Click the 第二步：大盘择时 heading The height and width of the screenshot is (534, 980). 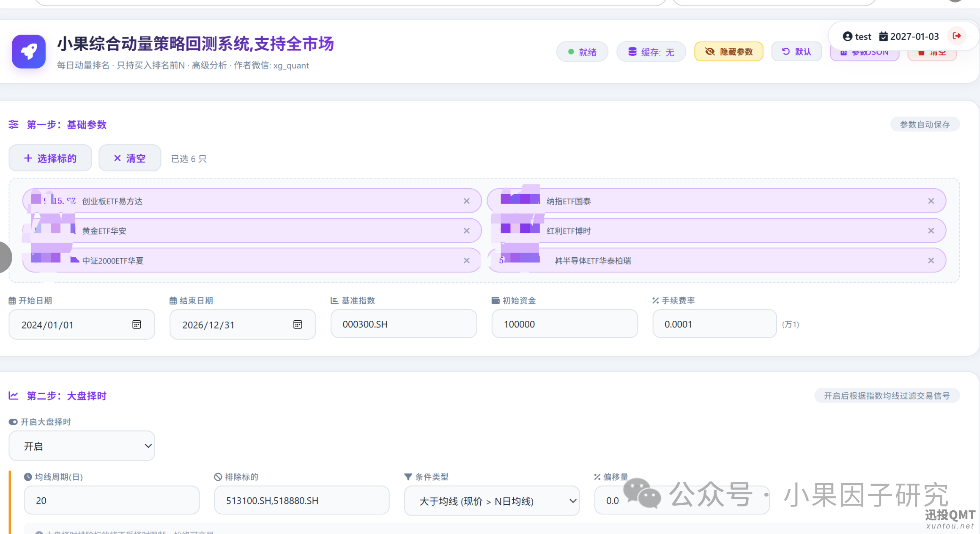click(67, 396)
